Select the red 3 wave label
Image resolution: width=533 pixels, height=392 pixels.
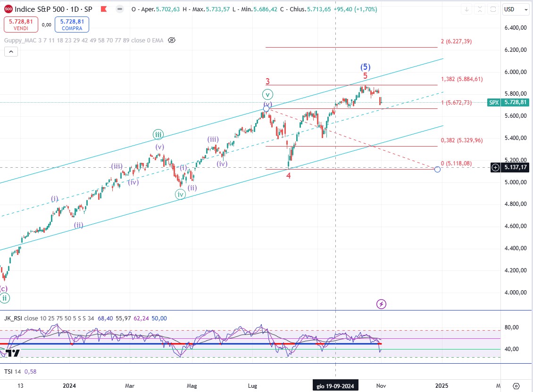tap(267, 81)
